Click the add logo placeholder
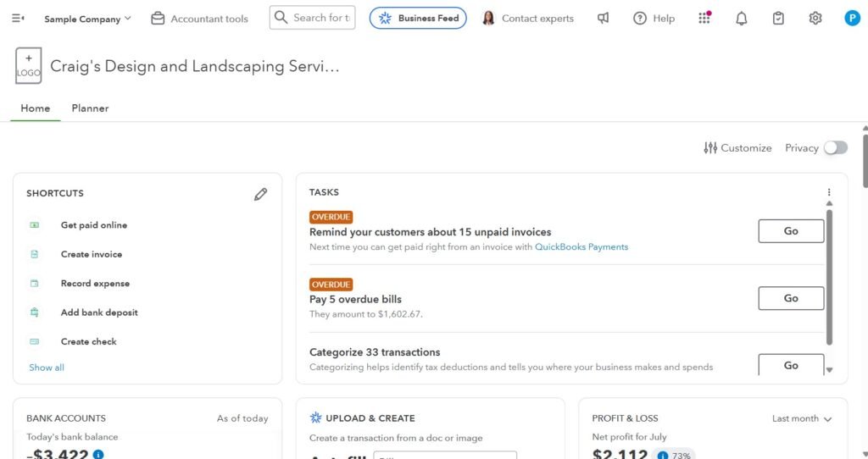868x459 pixels. point(29,66)
